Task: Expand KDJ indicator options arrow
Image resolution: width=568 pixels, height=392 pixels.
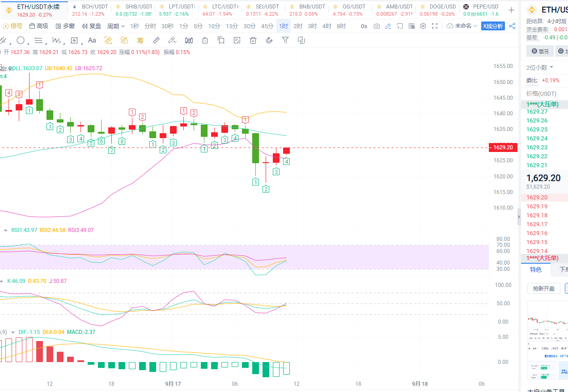Action: pyautogui.click(x=2, y=281)
